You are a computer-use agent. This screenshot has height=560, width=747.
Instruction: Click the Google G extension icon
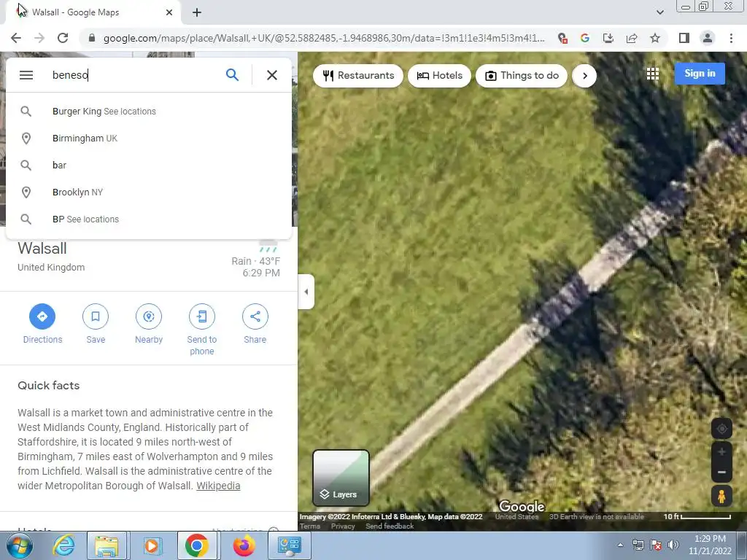[585, 38]
